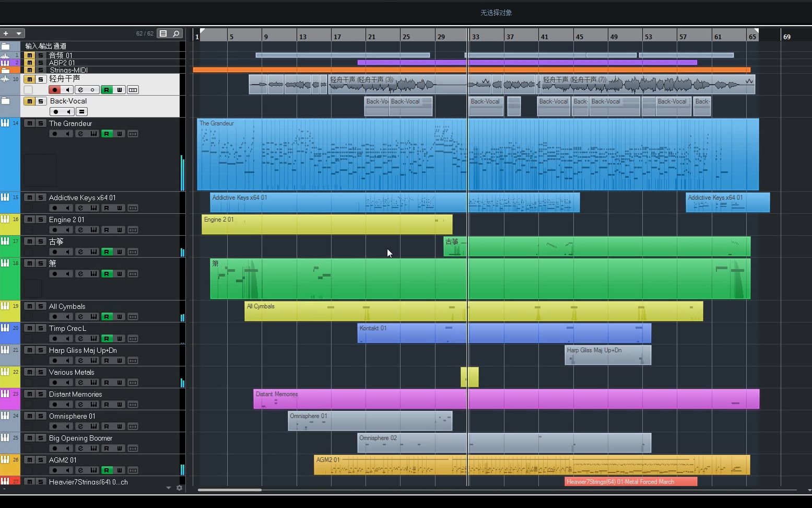
Task: Unmute the Back-Vocal folder track
Action: (x=29, y=101)
